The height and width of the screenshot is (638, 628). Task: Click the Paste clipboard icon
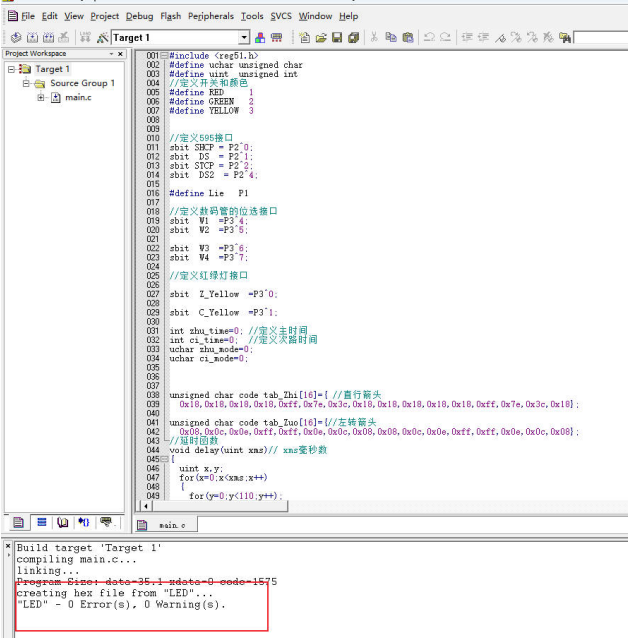[408, 38]
